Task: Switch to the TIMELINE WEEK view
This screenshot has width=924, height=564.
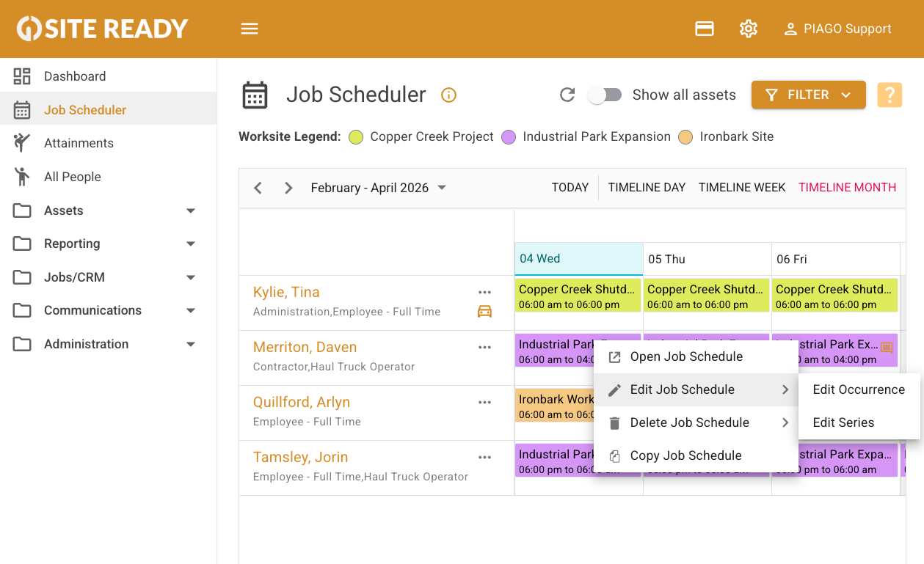Action: [741, 188]
